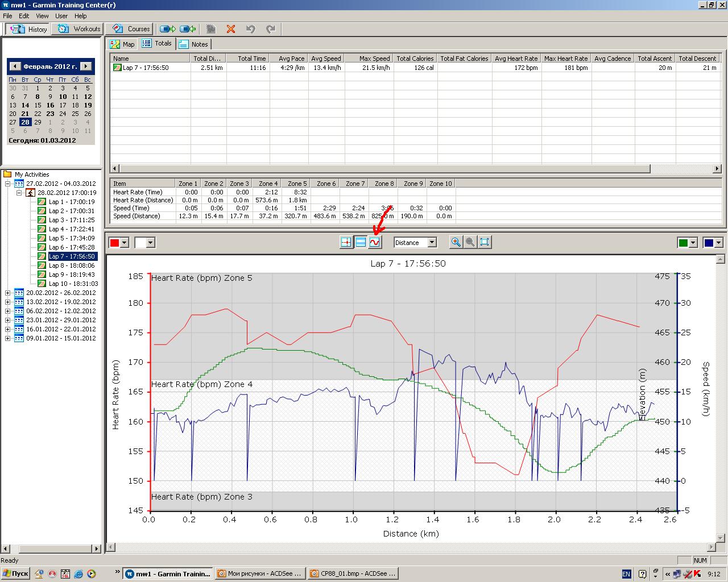Image resolution: width=728 pixels, height=582 pixels.
Task: Sort by Total Calories column header
Action: tap(415, 59)
